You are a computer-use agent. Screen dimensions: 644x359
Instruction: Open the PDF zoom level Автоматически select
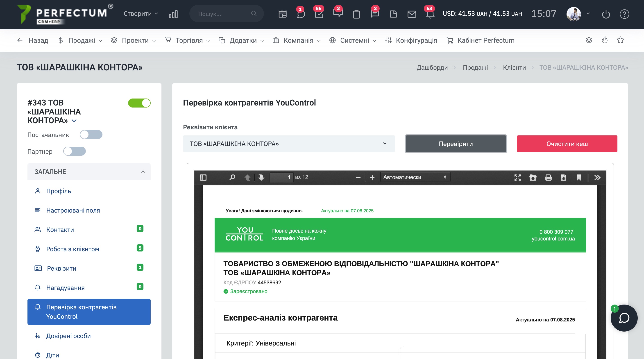(x=415, y=177)
